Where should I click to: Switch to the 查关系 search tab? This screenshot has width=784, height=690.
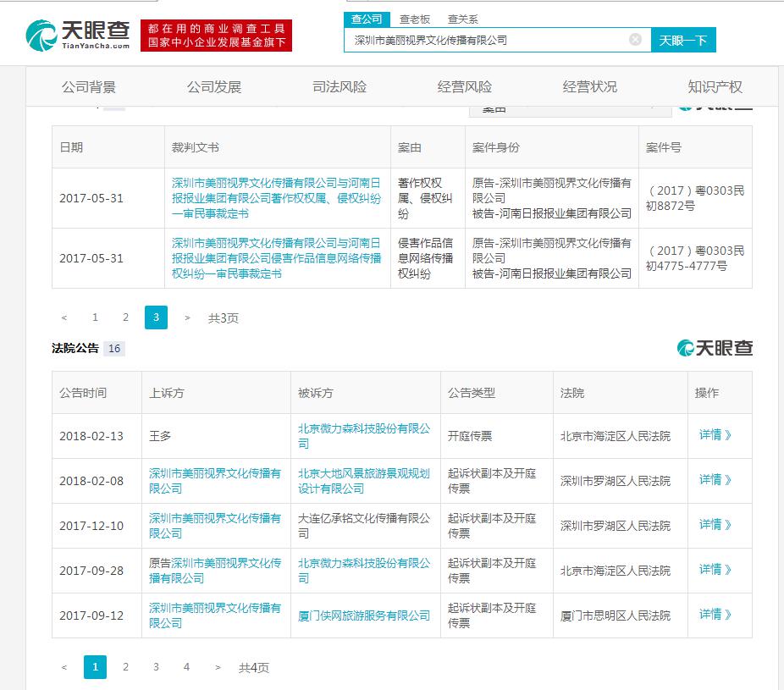click(x=462, y=19)
